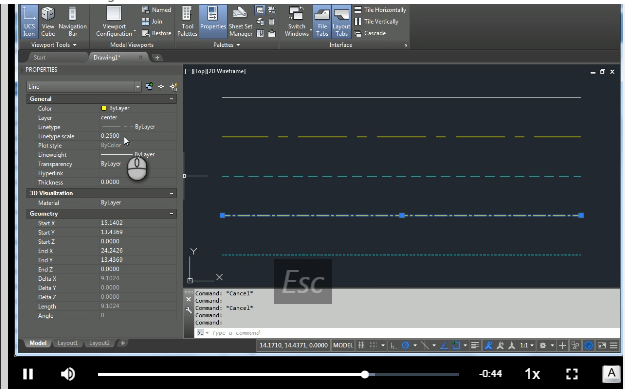Image resolution: width=625 pixels, height=389 pixels.
Task: Pause the video playback
Action: 28,374
